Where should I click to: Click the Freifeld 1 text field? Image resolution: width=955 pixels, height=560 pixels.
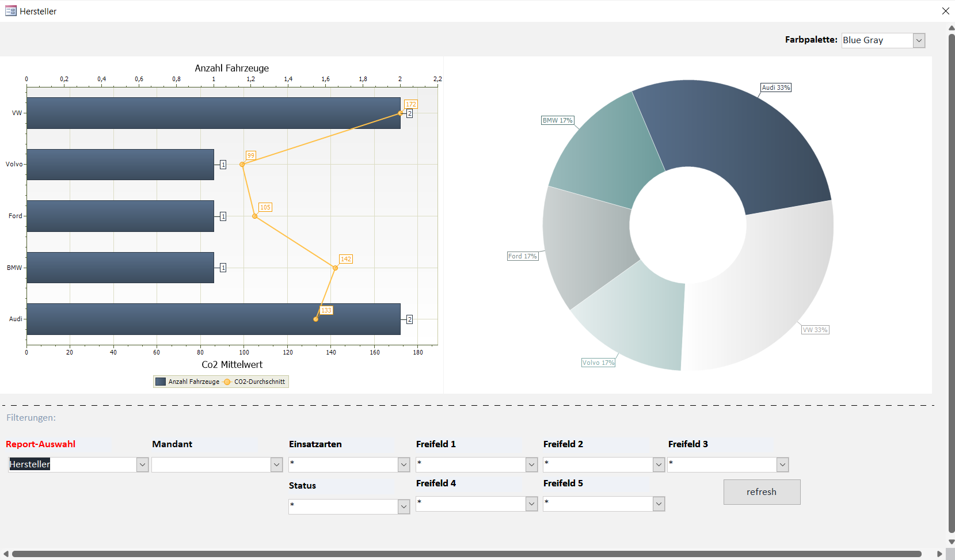click(470, 464)
